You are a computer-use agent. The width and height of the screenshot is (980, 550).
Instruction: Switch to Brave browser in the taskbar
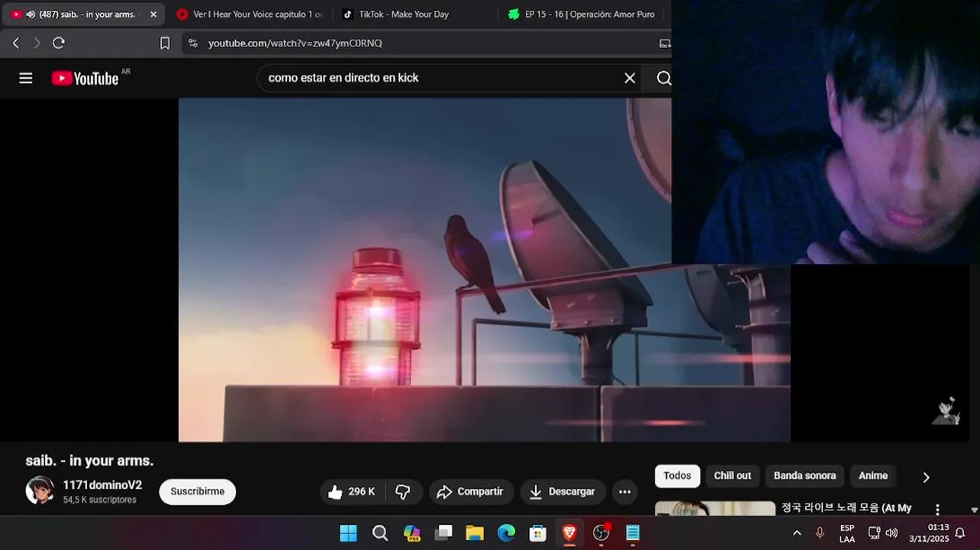pos(569,533)
